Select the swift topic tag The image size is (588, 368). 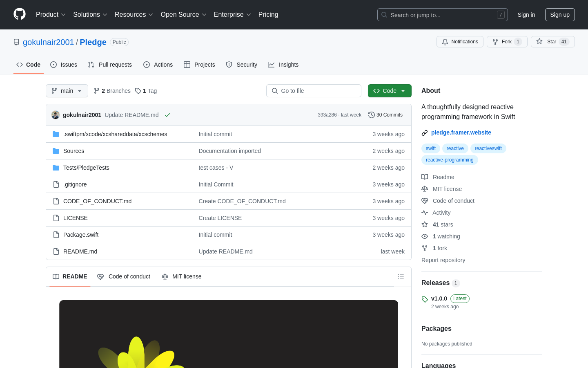pyautogui.click(x=431, y=148)
